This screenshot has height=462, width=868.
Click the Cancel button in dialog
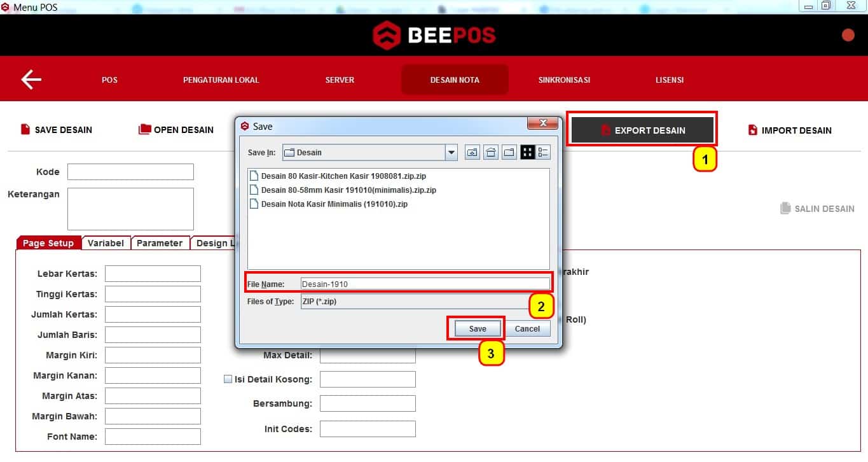(527, 329)
